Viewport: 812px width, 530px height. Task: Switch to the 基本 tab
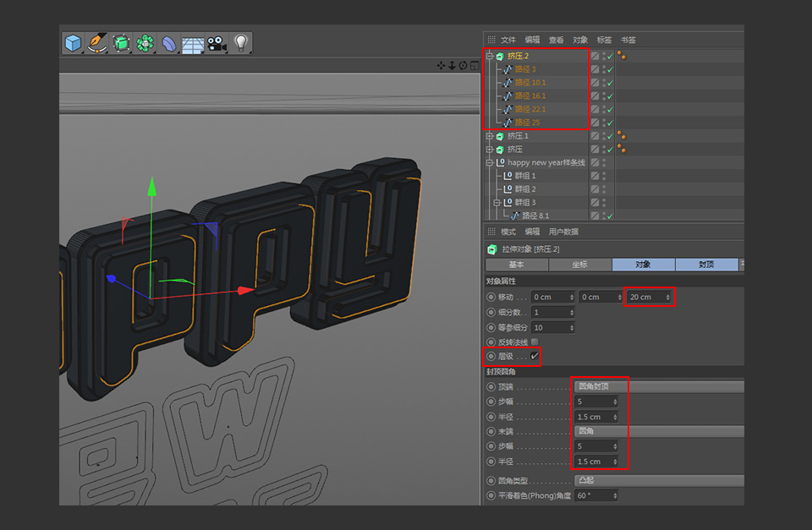(x=517, y=265)
